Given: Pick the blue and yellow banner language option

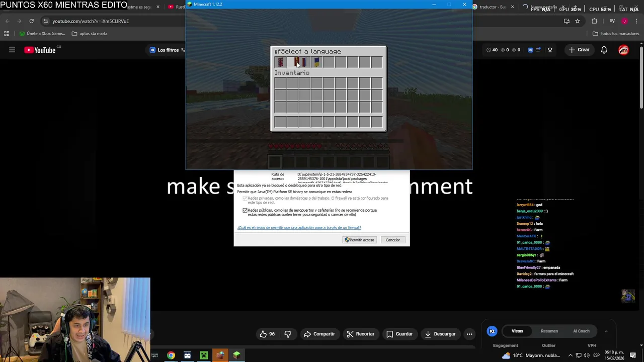Looking at the screenshot, I should click(x=316, y=62).
